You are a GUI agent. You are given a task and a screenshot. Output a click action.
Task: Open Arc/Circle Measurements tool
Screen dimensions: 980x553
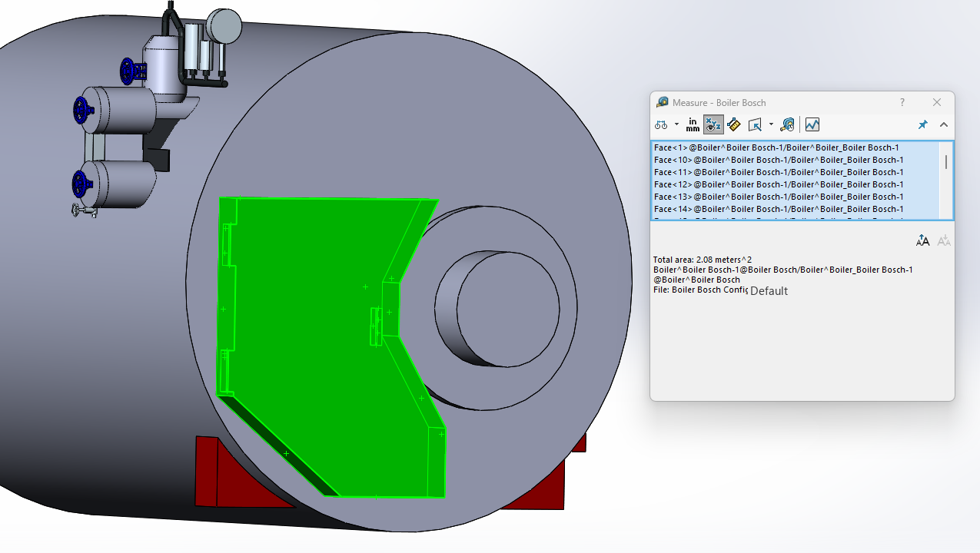pos(661,124)
